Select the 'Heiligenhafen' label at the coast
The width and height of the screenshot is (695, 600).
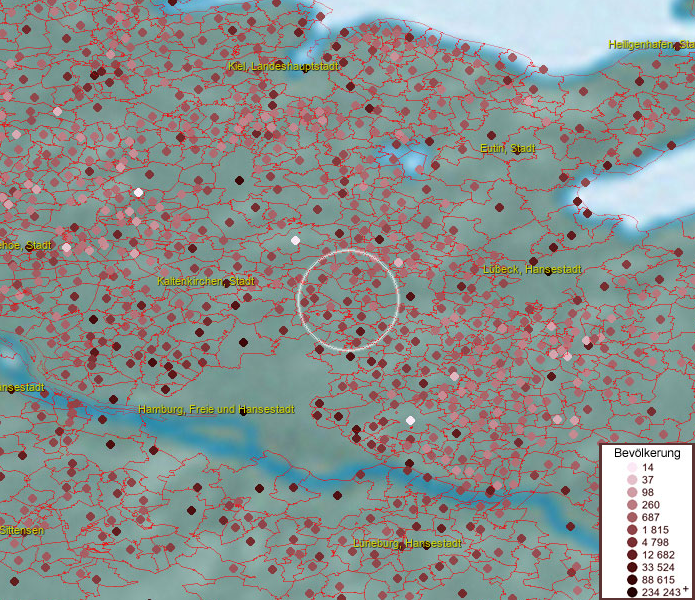651,45
